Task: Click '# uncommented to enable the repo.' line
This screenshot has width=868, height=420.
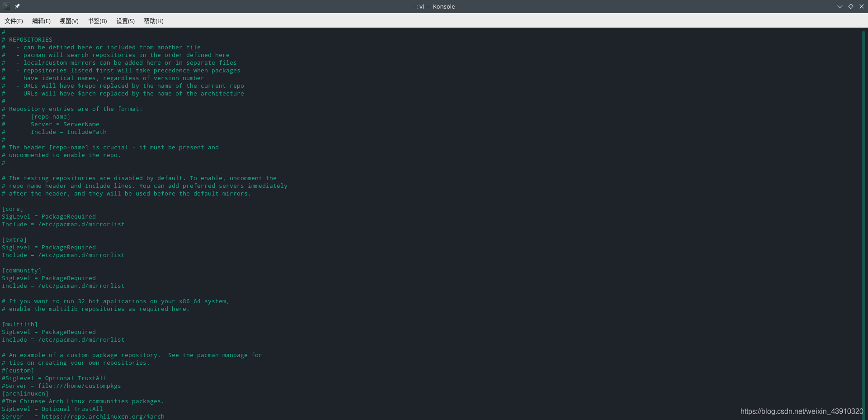Action: pyautogui.click(x=61, y=155)
